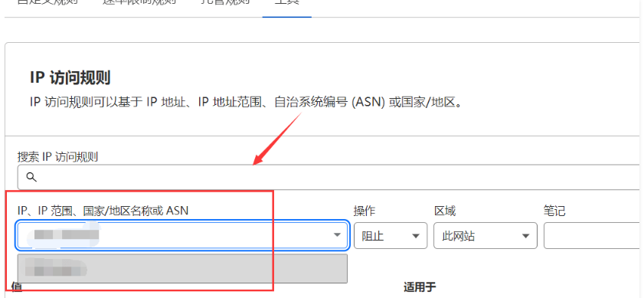Click the 操作 field label
This screenshot has width=644, height=298.
point(364,211)
